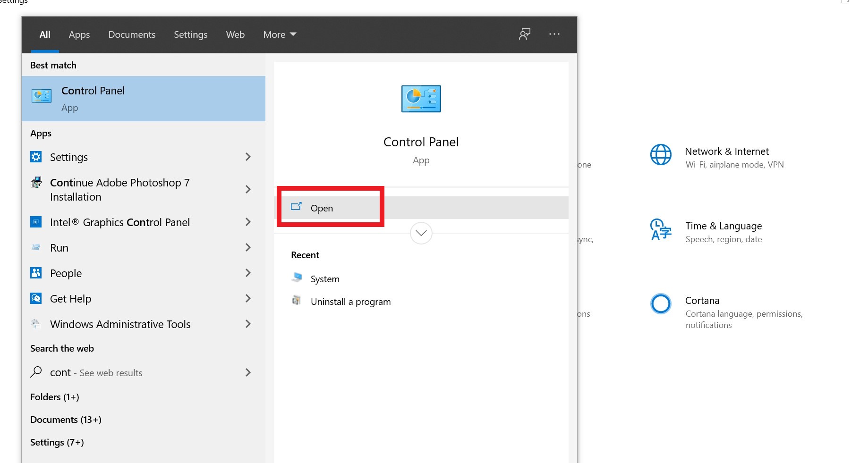Show Documents (13+) results
The width and height of the screenshot is (868, 463).
point(66,420)
